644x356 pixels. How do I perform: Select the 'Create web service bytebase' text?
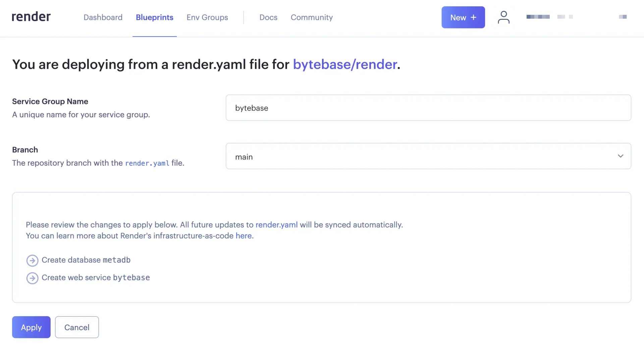point(96,278)
